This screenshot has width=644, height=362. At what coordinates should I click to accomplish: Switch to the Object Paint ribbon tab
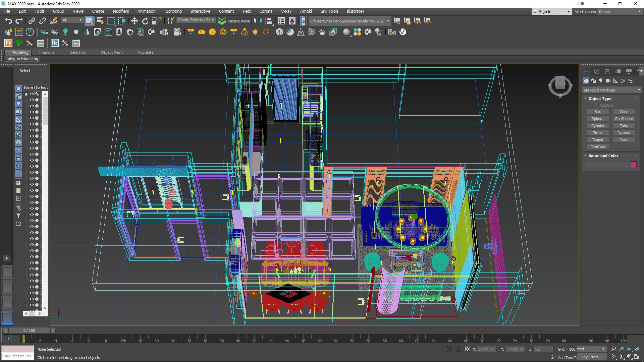(112, 52)
